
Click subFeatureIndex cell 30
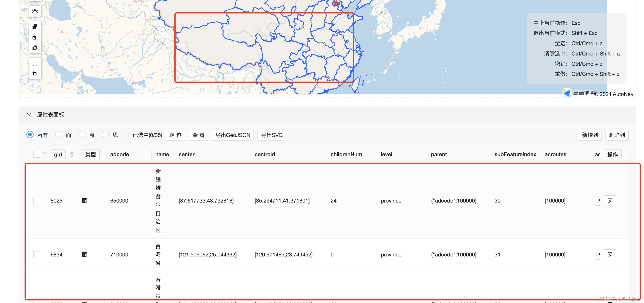coord(498,201)
